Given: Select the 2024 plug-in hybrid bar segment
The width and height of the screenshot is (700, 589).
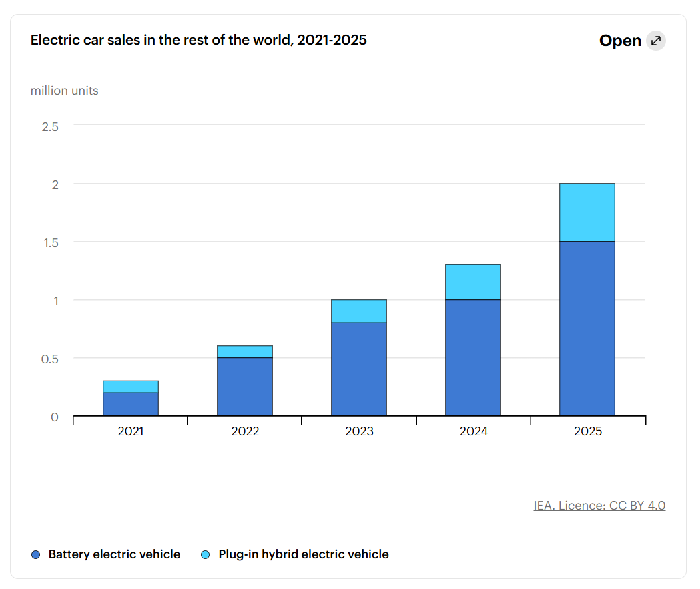Looking at the screenshot, I should [x=473, y=282].
